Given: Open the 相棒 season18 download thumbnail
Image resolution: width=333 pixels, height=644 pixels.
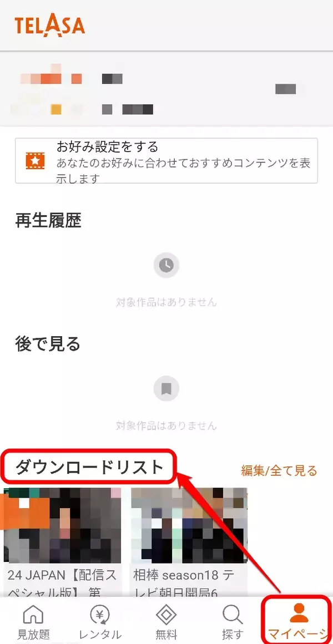Looking at the screenshot, I should pos(189,525).
